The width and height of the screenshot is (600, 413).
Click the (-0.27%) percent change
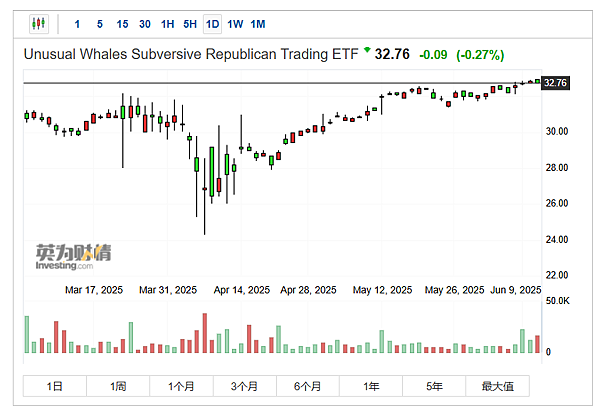pos(480,55)
